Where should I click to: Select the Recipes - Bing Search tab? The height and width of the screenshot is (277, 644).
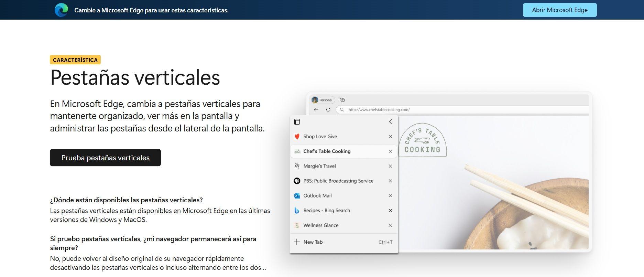[344, 211]
